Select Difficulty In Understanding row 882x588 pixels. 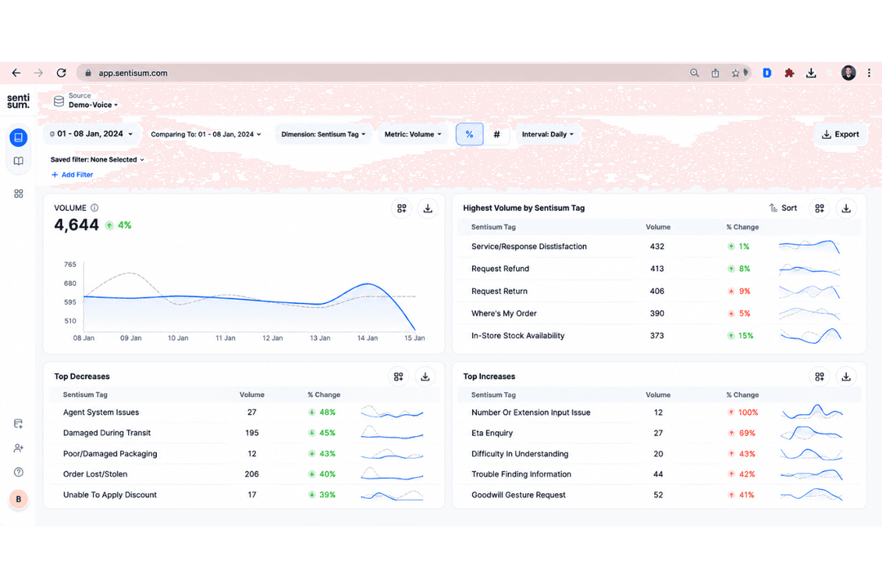click(659, 453)
